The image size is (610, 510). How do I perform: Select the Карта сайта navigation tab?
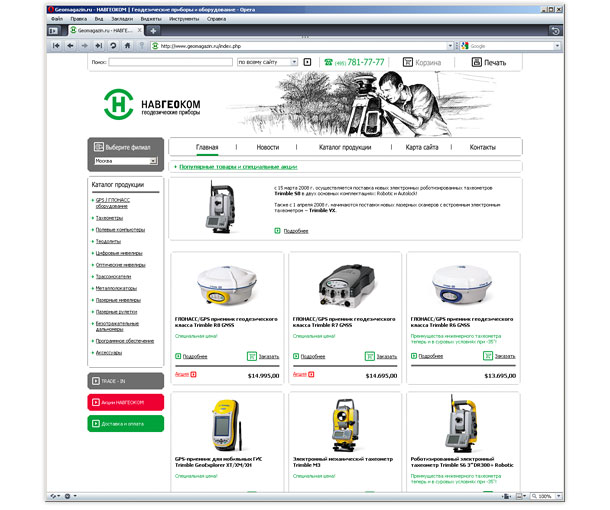coord(422,147)
